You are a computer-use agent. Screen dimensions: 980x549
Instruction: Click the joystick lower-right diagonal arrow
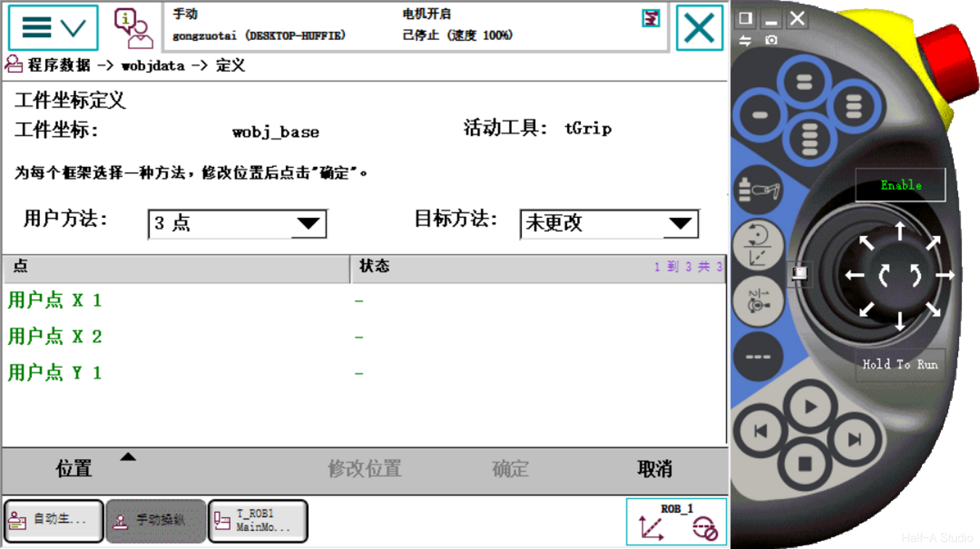[x=934, y=309]
